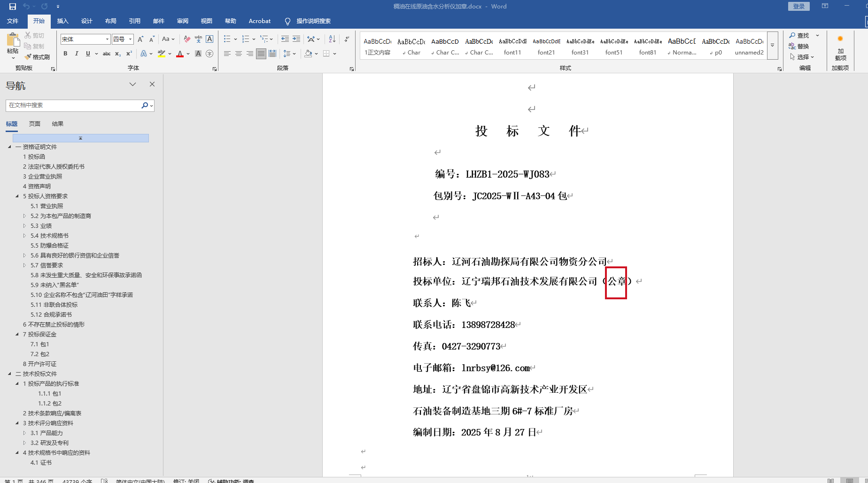868x483 pixels.
Task: Toggle underline formatting
Action: (x=88, y=54)
